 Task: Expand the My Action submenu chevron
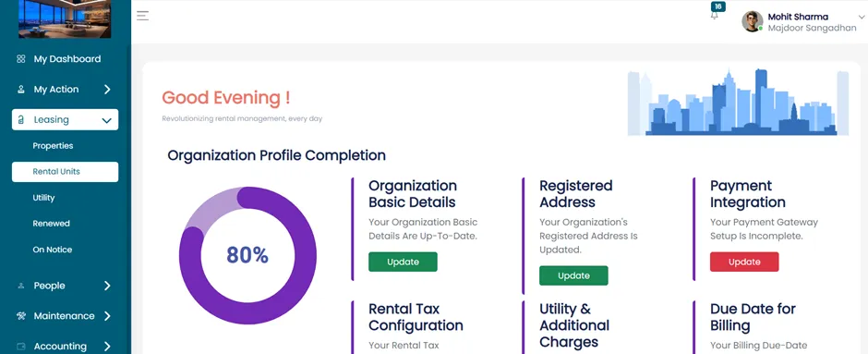pos(107,89)
